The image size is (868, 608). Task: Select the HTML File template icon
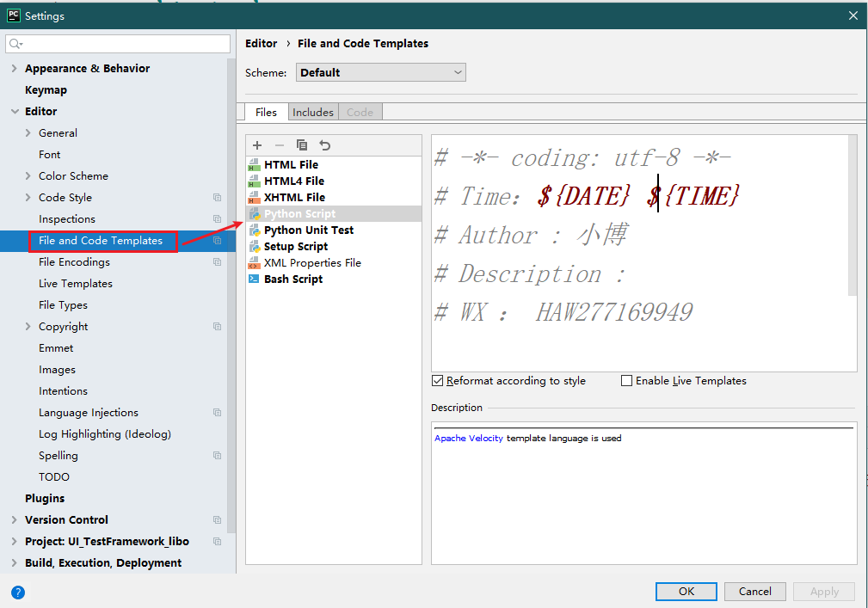point(254,164)
